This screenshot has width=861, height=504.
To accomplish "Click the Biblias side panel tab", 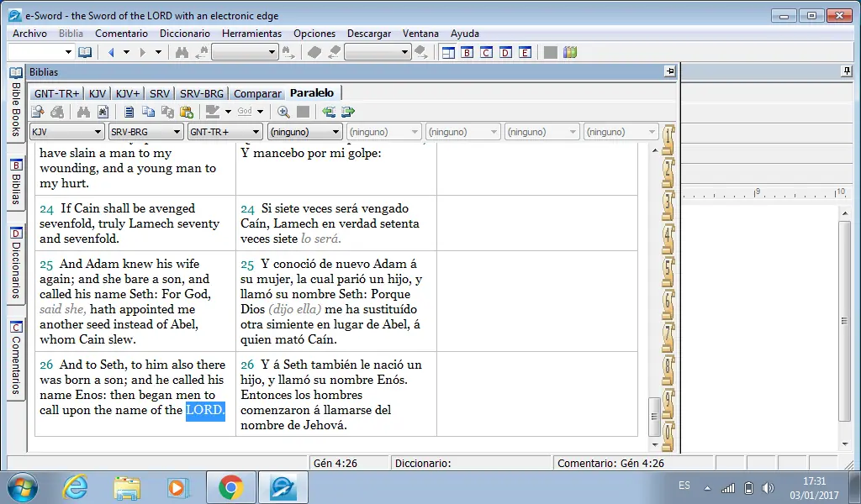I will 16,182.
